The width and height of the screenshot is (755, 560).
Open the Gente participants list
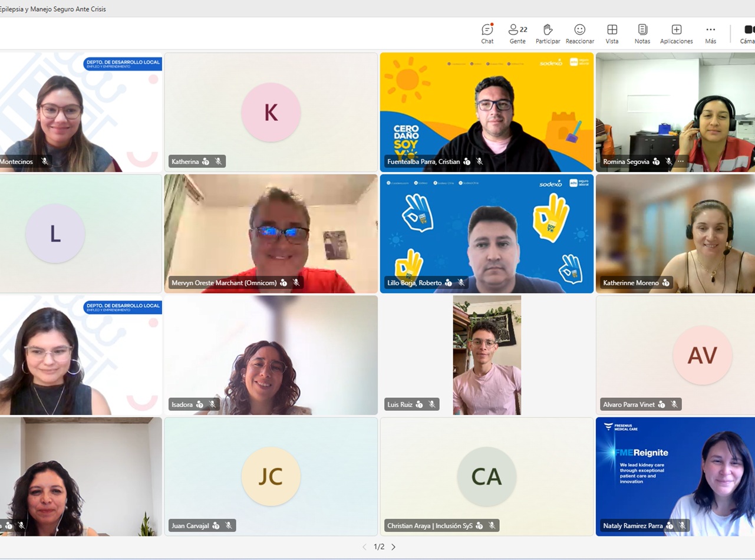point(517,34)
